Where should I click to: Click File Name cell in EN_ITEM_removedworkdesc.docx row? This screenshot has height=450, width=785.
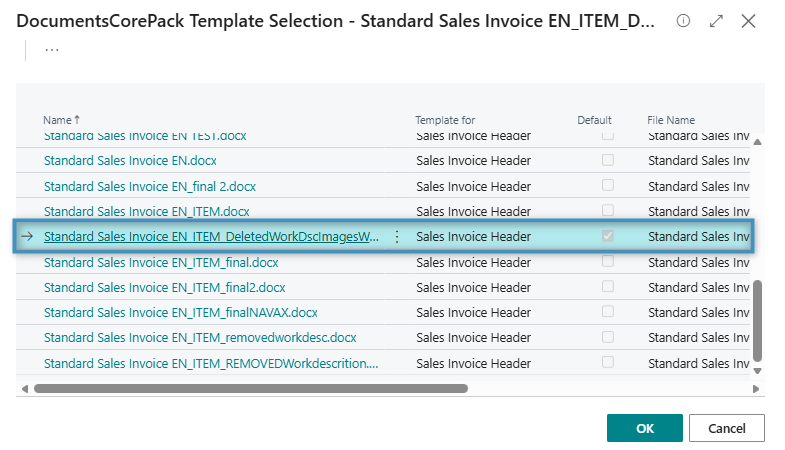click(698, 338)
